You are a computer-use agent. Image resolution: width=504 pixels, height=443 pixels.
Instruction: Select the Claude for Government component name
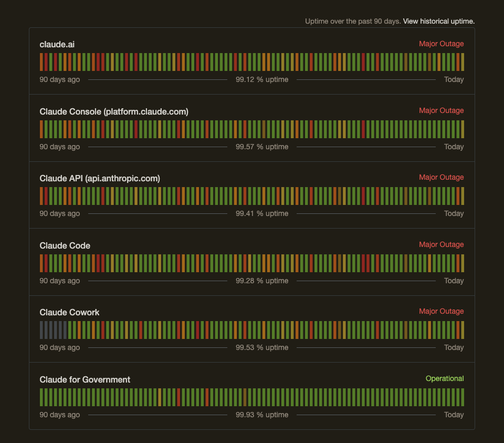tap(85, 379)
